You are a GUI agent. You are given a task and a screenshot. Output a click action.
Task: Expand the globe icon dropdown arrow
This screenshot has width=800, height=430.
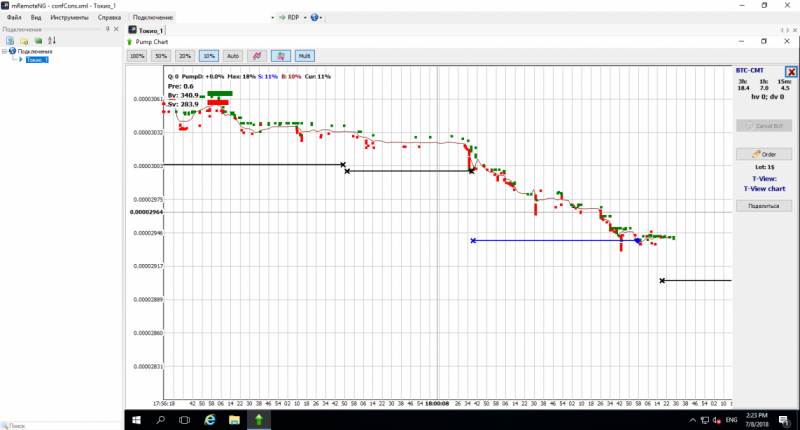(321, 17)
